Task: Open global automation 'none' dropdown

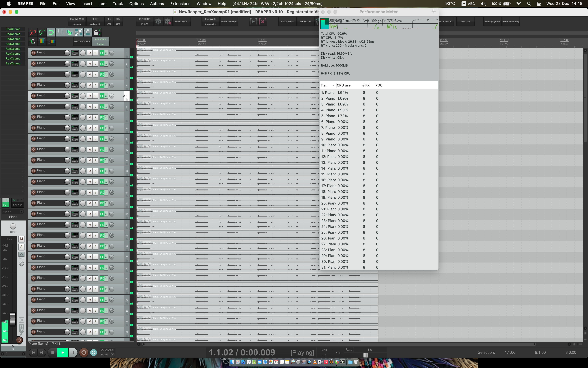Action: pos(108,355)
